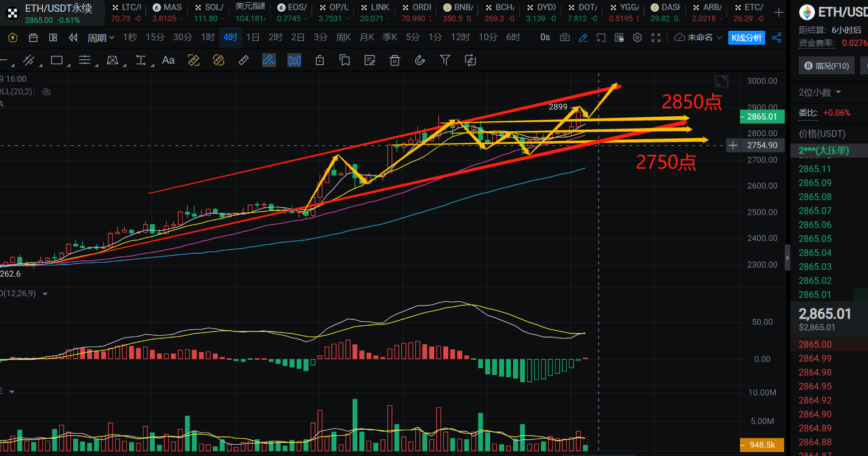Open the 周期 period dropdown
The height and width of the screenshot is (456, 868).
click(101, 37)
